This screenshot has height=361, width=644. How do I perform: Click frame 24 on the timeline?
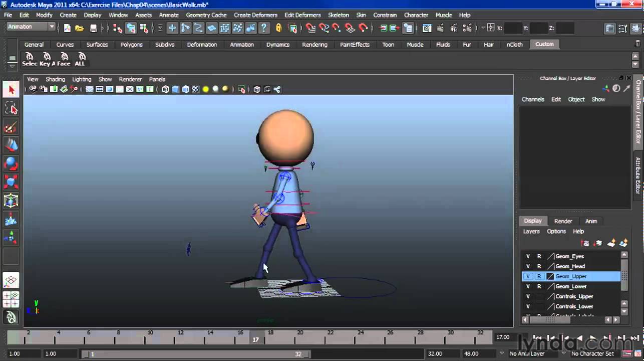click(x=360, y=337)
